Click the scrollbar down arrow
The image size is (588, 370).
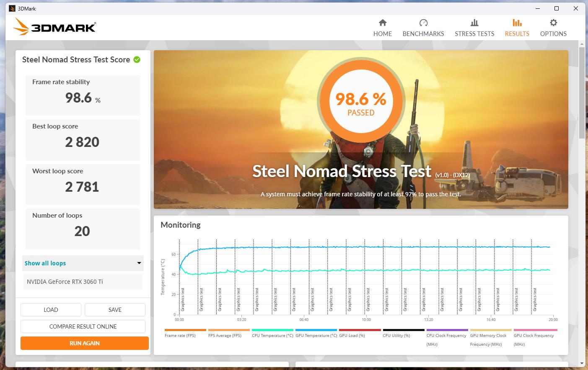tap(582, 363)
